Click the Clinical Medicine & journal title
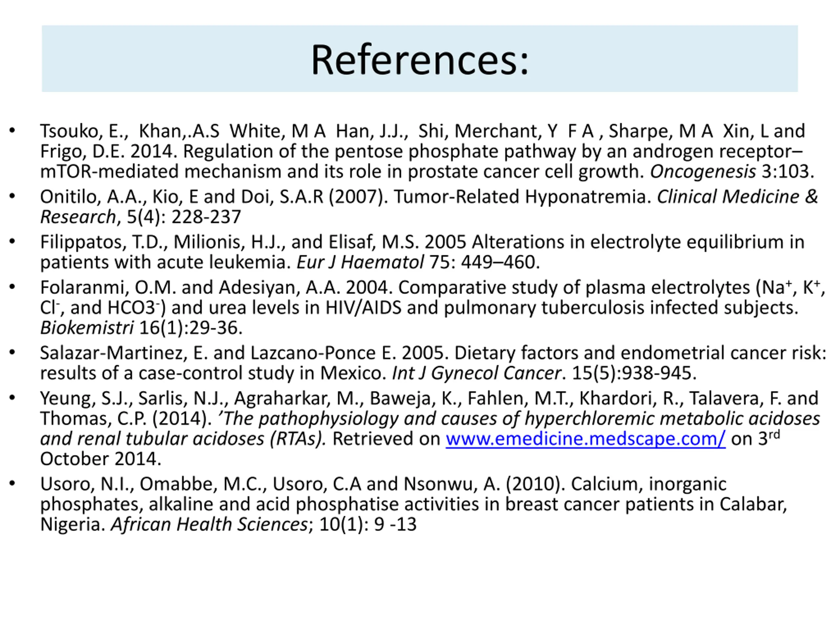The width and height of the screenshot is (840, 630). 737,197
